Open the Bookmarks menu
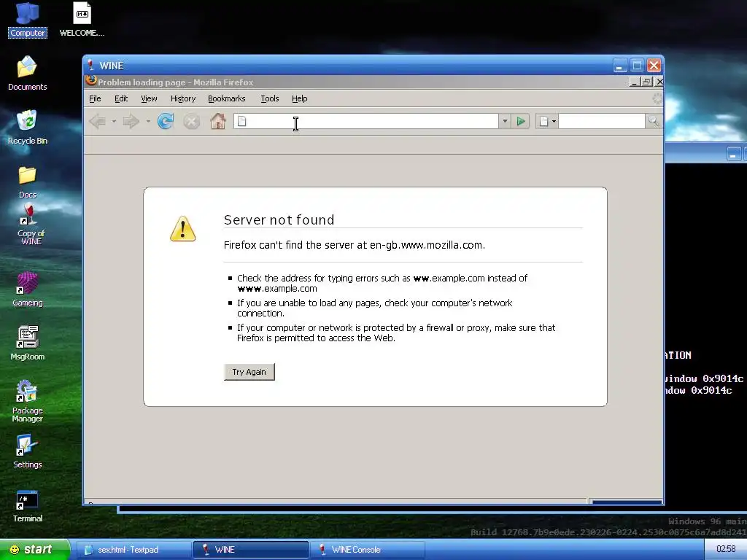 [x=226, y=98]
